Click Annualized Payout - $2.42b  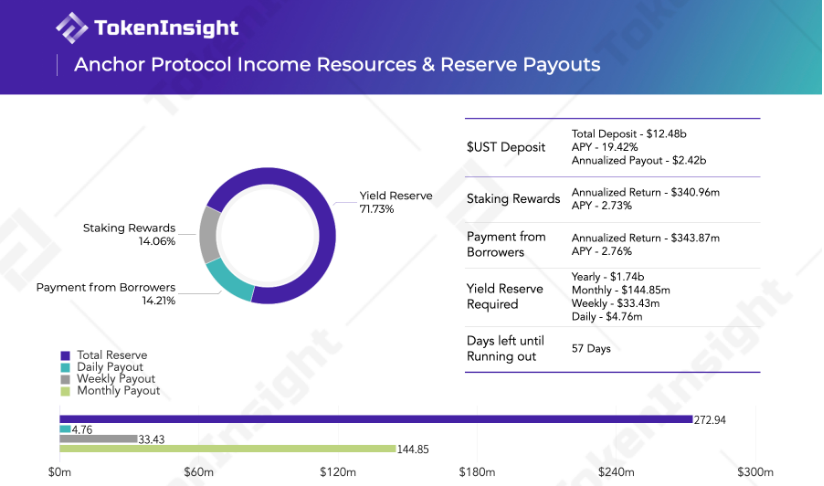point(639,161)
